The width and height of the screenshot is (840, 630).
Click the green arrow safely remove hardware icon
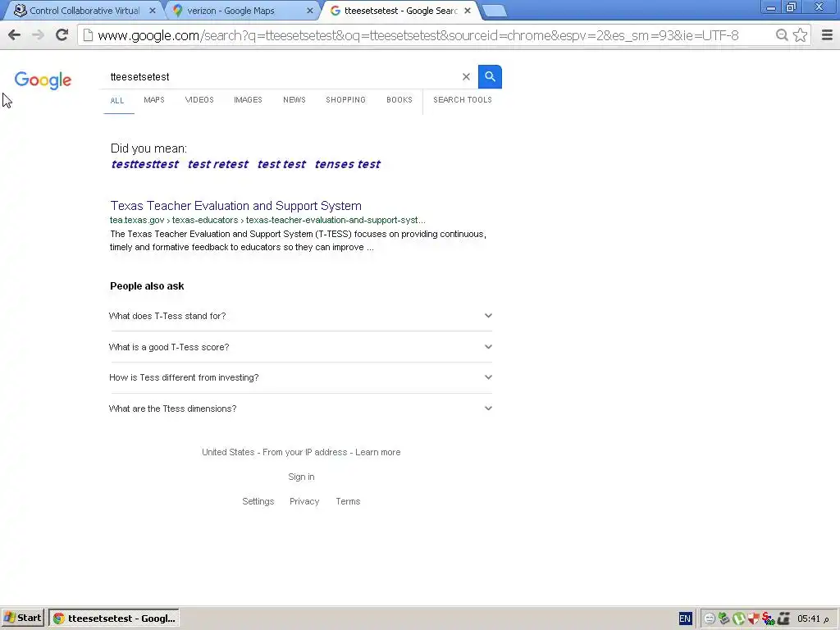point(724,619)
